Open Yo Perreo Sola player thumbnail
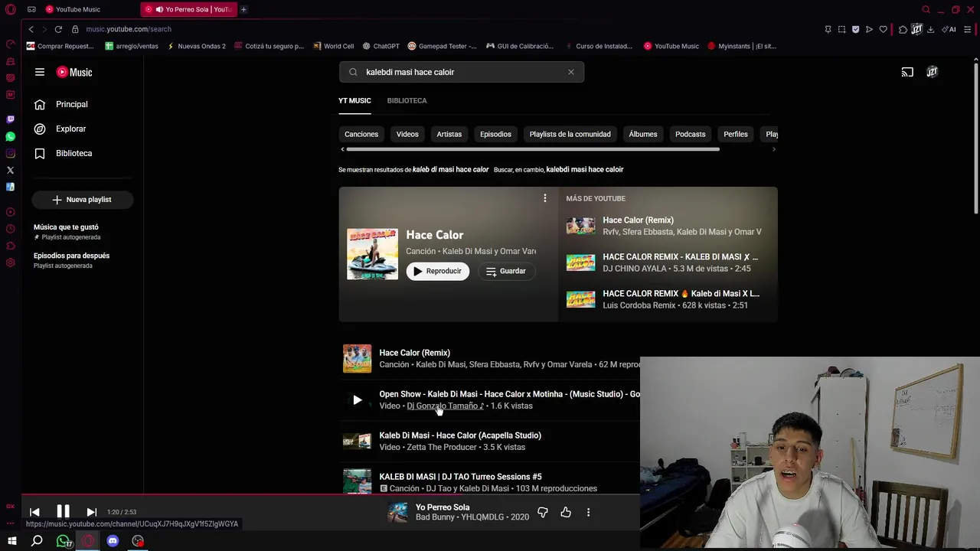This screenshot has width=980, height=551. point(397,512)
